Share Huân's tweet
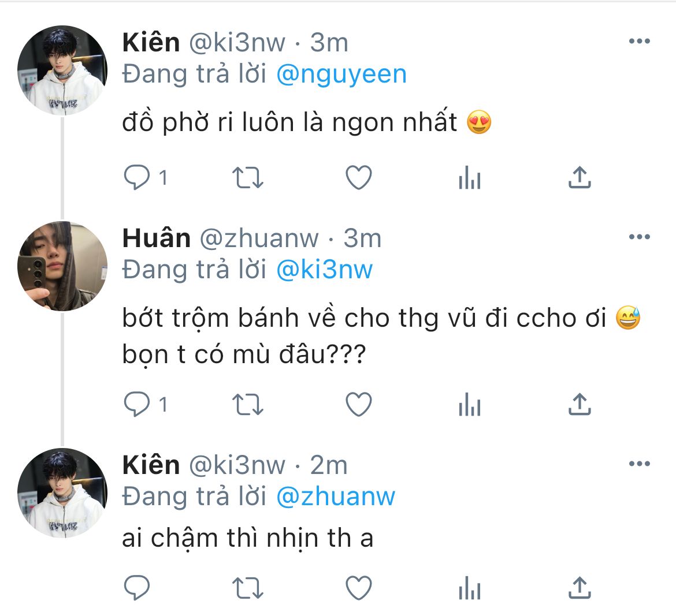The image size is (676, 616). [579, 405]
